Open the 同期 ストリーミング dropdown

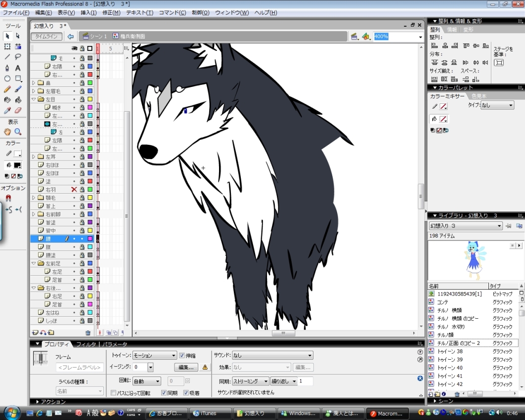tap(251, 381)
